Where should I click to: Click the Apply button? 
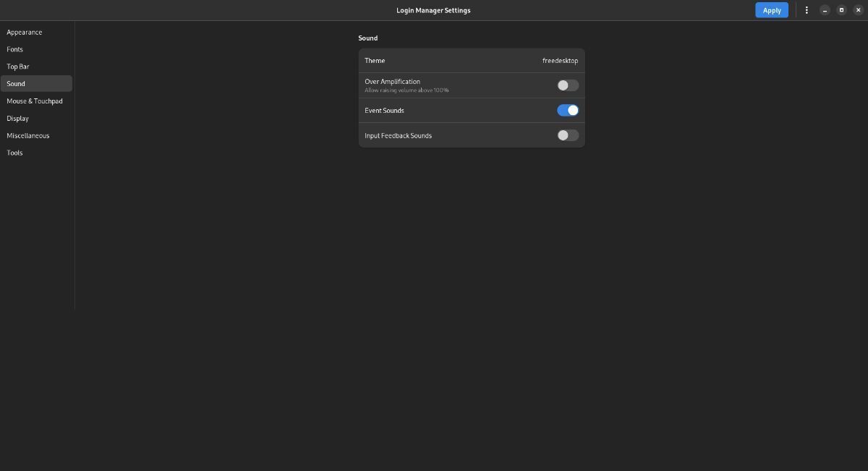772,10
